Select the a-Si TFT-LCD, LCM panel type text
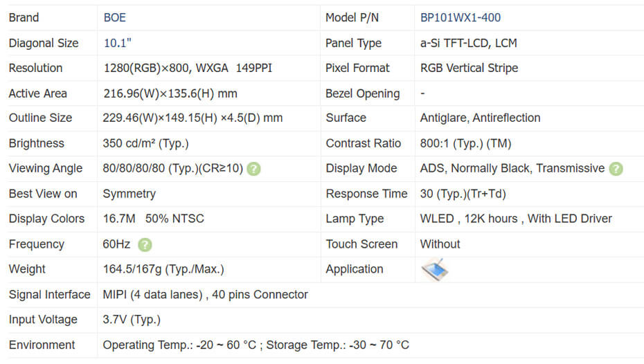The width and height of the screenshot is (644, 364). [468, 43]
